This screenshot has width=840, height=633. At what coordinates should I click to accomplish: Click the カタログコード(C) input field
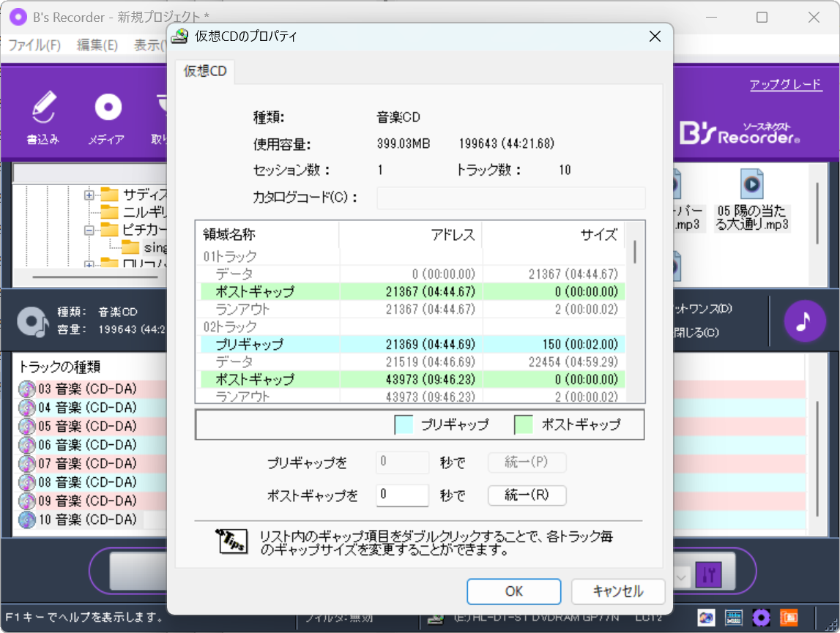coord(511,198)
